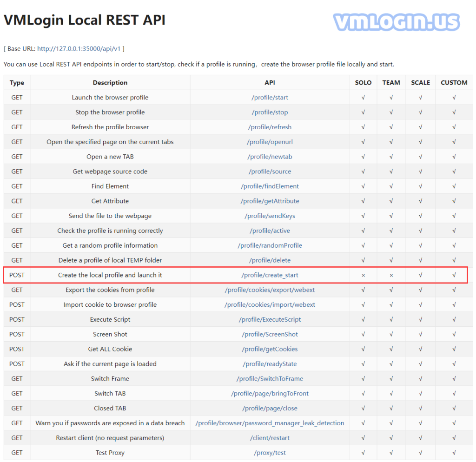
Task: Open the /profile/cookies/import/webext API link
Action: point(270,304)
